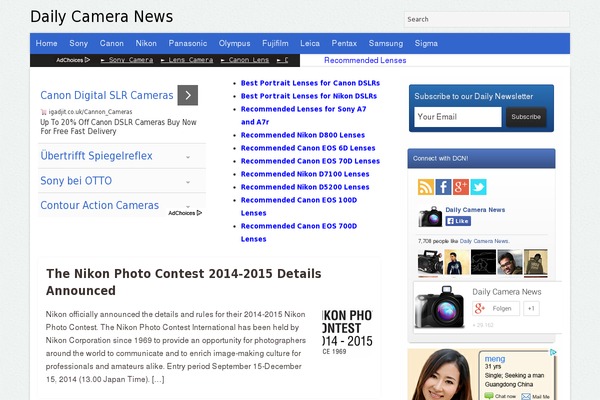Screen dimensions: 600x400
Task: Click the +1 button
Action: click(531, 309)
